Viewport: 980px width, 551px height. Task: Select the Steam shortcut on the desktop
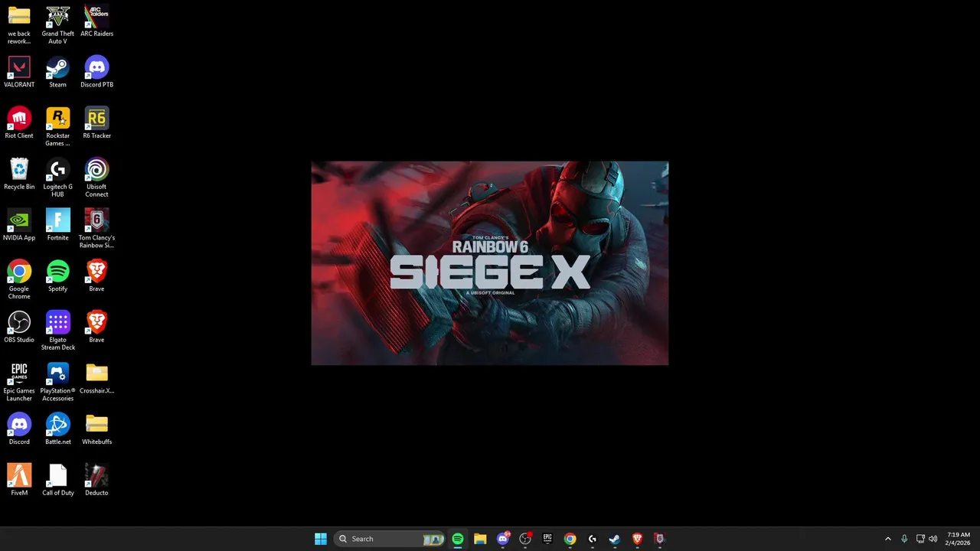[x=57, y=72]
